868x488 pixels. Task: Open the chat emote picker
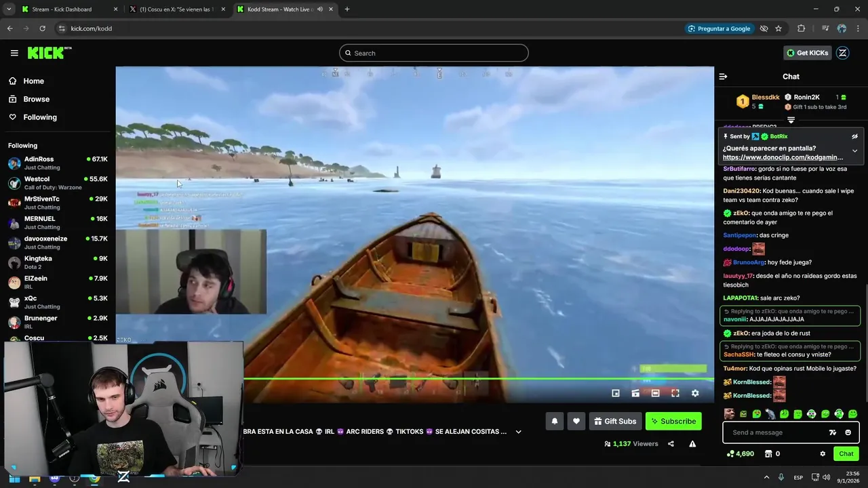pos(848,432)
